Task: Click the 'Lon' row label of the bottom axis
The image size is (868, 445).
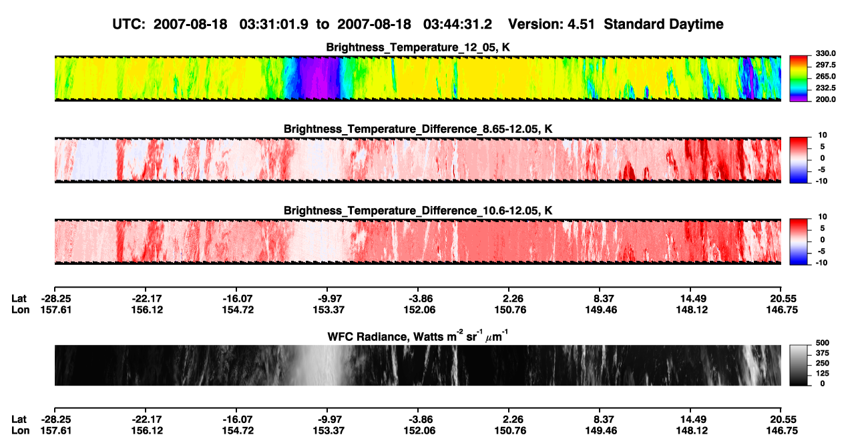Action: click(20, 431)
